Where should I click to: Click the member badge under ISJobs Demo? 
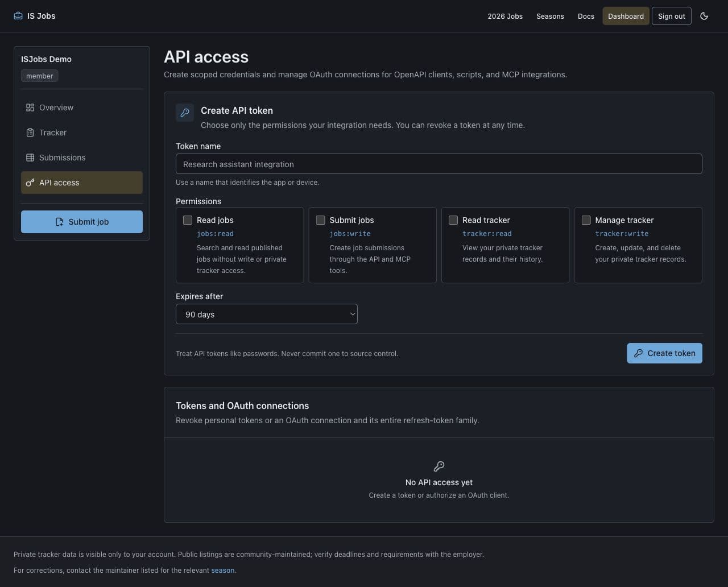click(x=39, y=76)
